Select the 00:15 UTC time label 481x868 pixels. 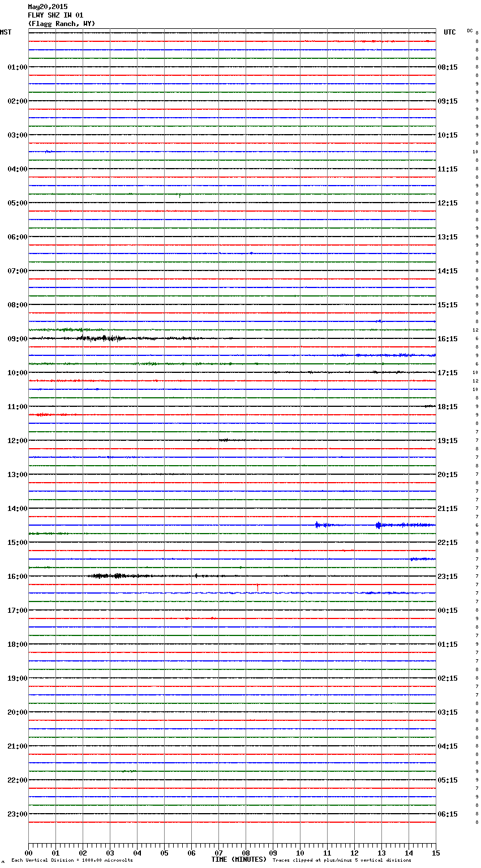(448, 611)
